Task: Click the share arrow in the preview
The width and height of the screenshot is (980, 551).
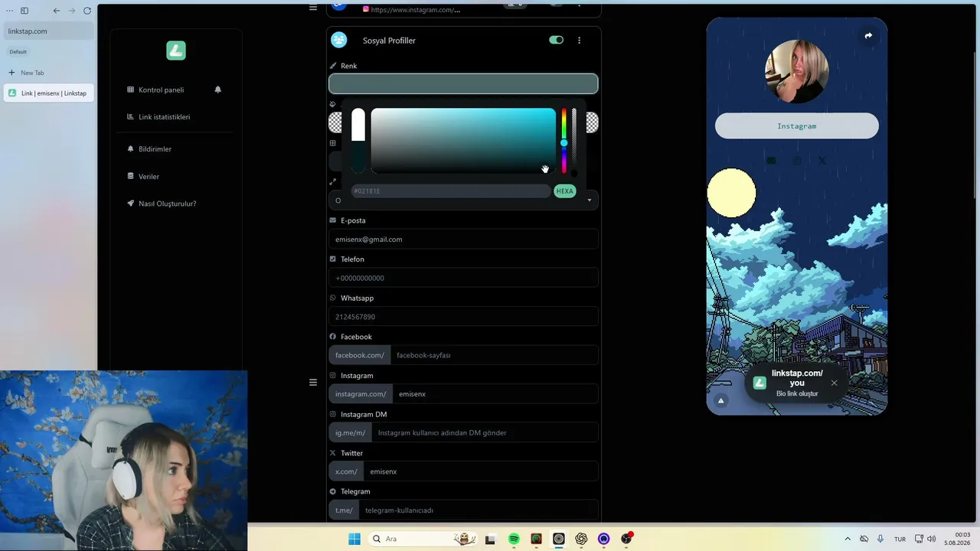Action: (868, 36)
